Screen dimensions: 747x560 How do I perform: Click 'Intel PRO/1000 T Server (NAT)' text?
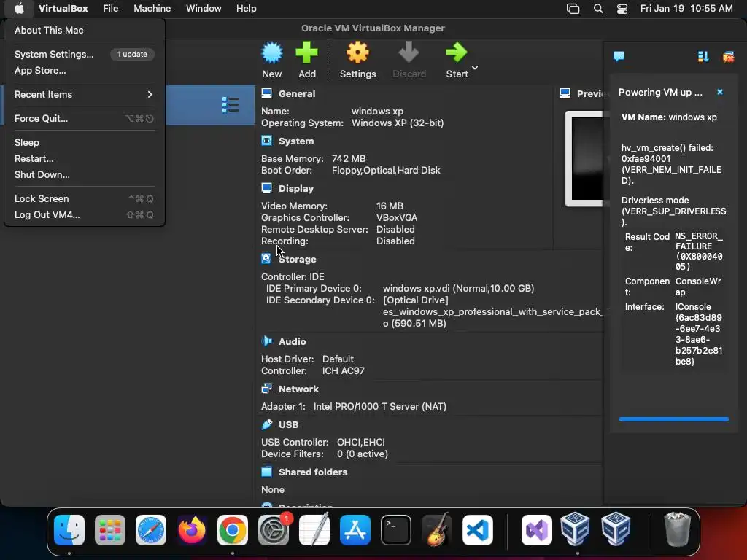tap(379, 406)
